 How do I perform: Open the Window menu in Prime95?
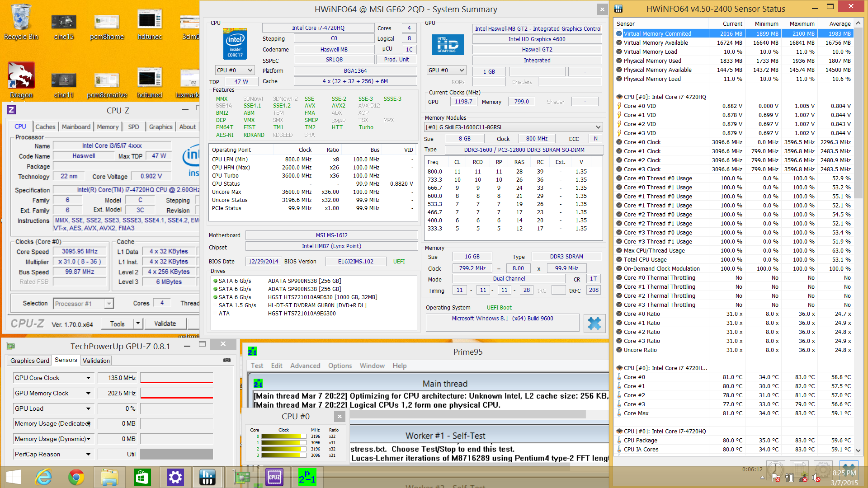click(372, 366)
